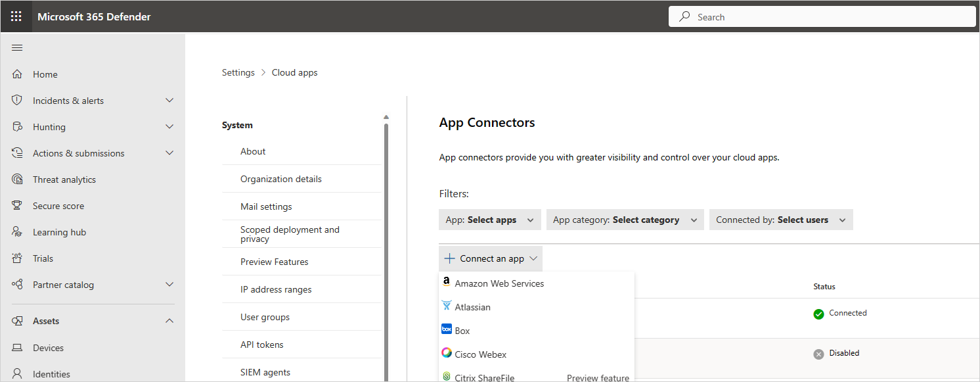Open Secure score trophy icon
Image resolution: width=980 pixels, height=382 pixels.
coord(18,206)
